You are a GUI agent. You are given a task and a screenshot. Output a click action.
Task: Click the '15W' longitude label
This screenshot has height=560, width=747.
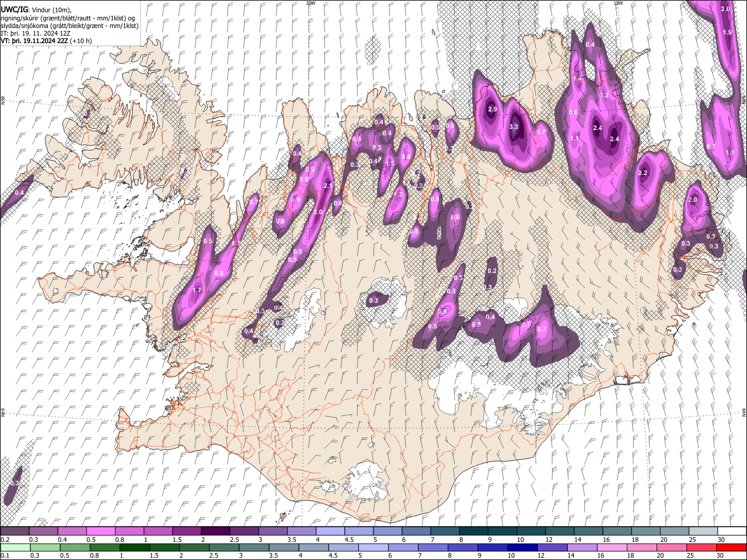(x=618, y=3)
